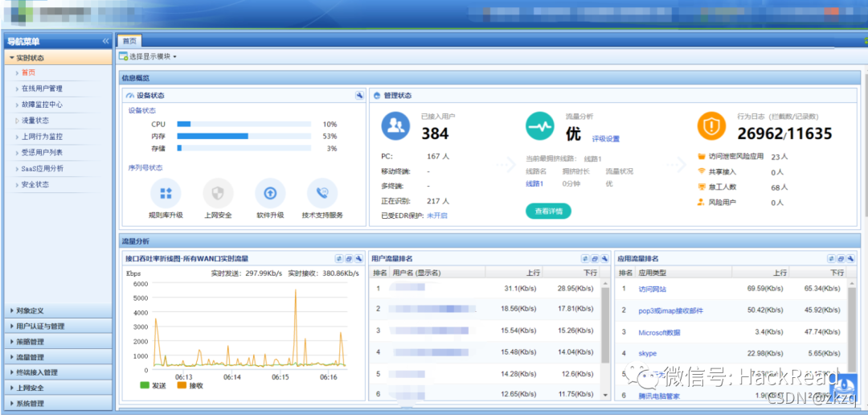Expand the 策略管理 section
Screen dimensions: 868x415
click(x=58, y=342)
